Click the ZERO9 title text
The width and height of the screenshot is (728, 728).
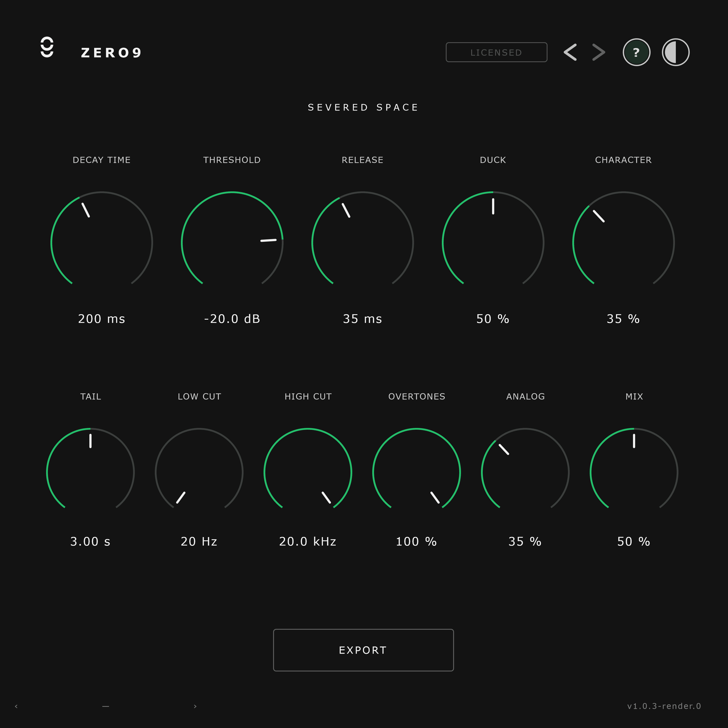112,53
